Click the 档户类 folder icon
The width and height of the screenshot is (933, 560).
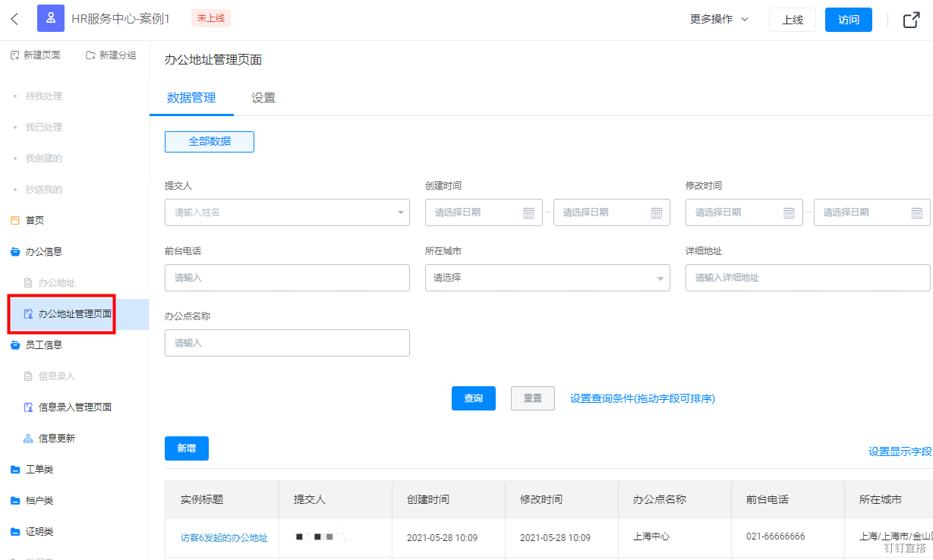14,501
